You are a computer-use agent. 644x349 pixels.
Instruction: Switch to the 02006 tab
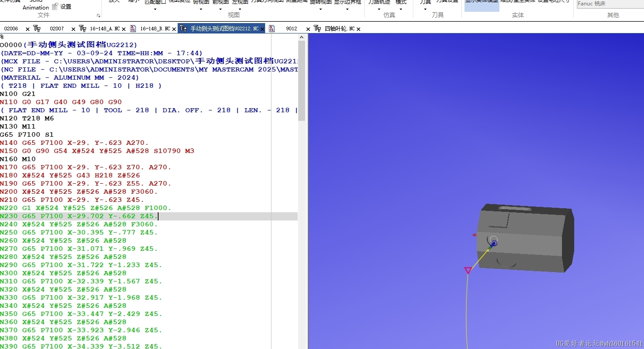click(11, 29)
